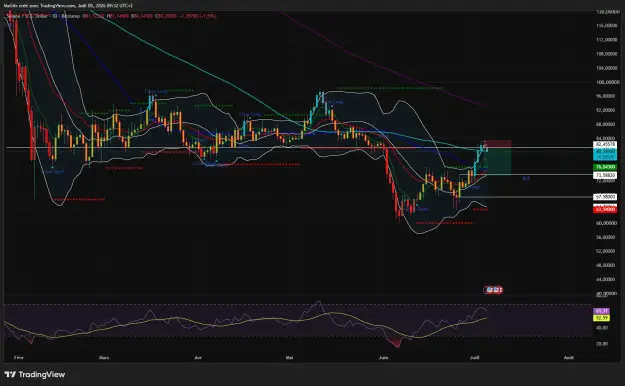Click the image creation timestamp header text
Image resolution: width=625 pixels, height=386 pixels.
pos(68,6)
